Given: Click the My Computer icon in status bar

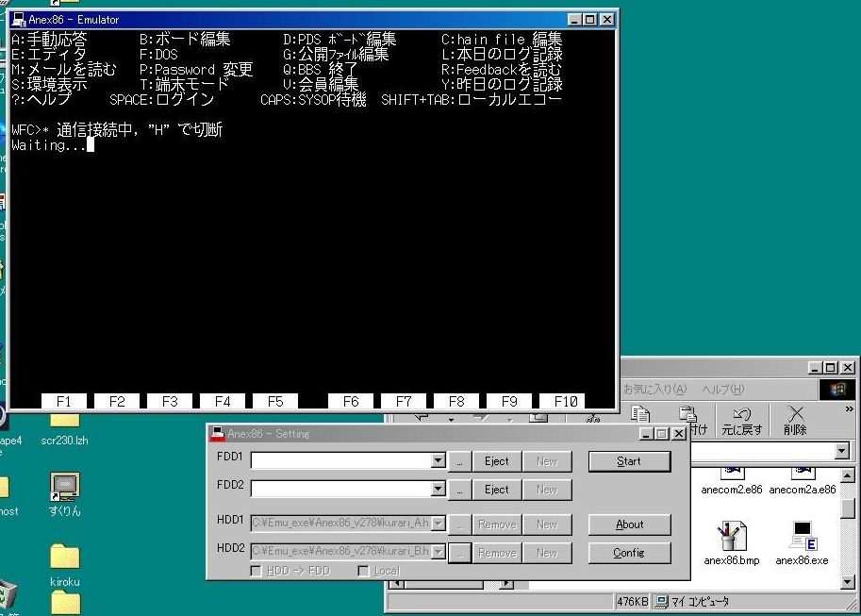Looking at the screenshot, I should pyautogui.click(x=662, y=602).
